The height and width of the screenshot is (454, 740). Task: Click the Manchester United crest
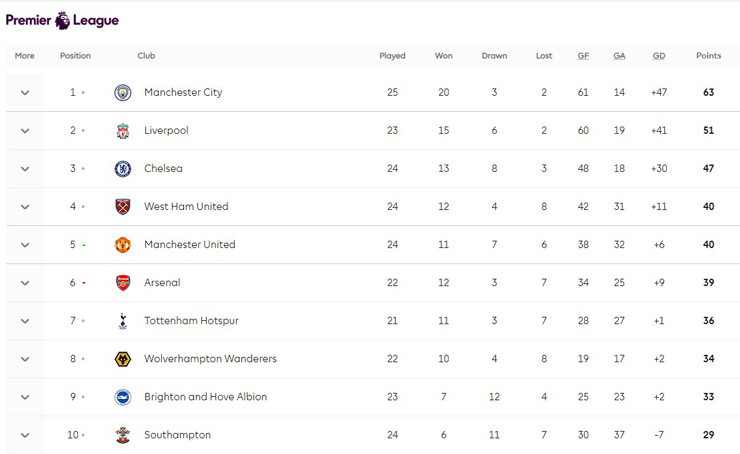point(123,245)
